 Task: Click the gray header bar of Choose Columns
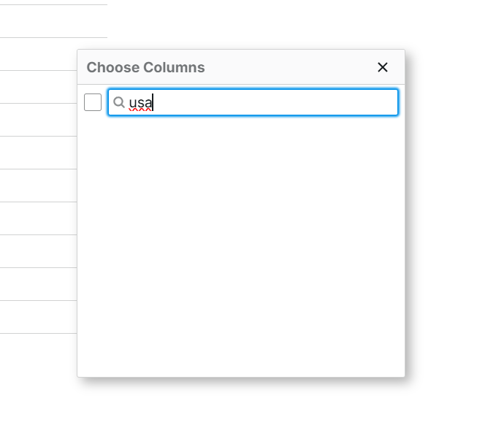241,67
